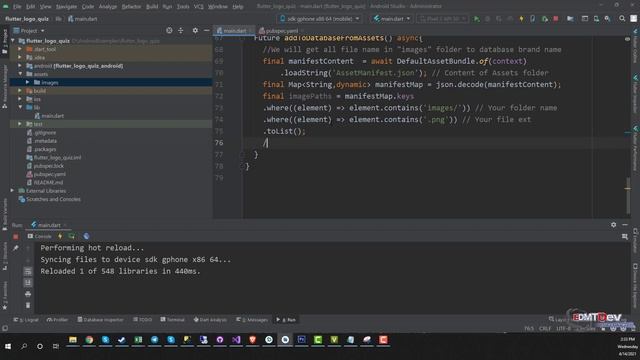
Task: Click the Windows taskbar search icon
Action: [x=24, y=346]
